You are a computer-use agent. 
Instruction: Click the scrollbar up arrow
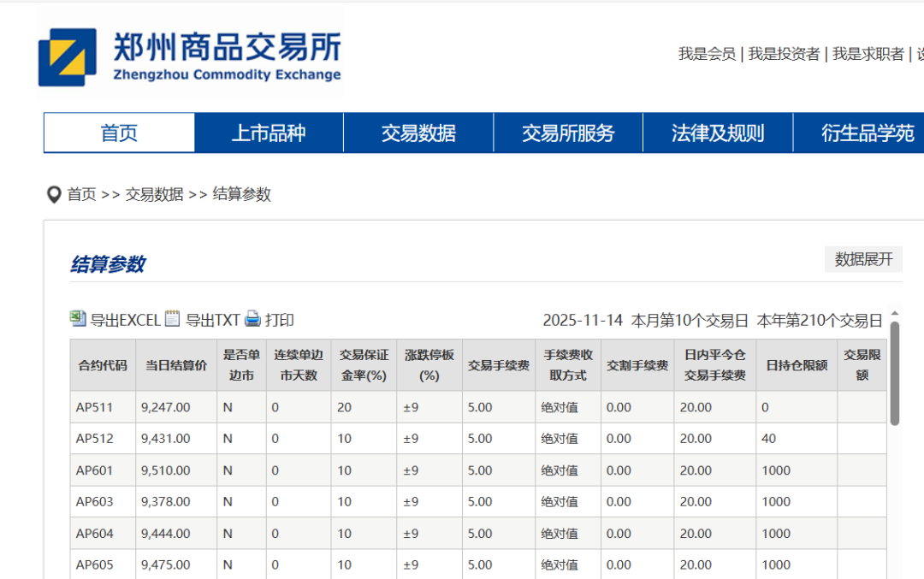pos(895,313)
